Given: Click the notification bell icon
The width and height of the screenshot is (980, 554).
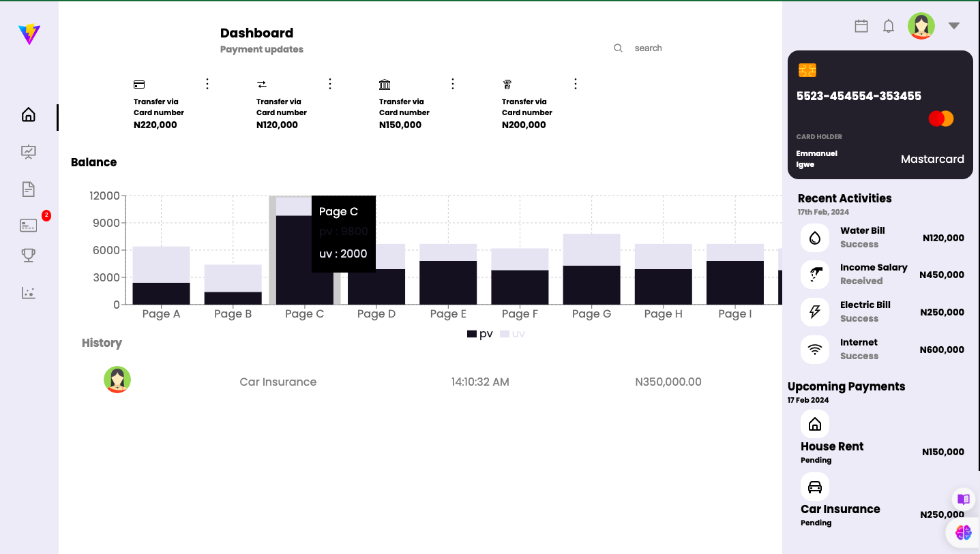Looking at the screenshot, I should [889, 26].
